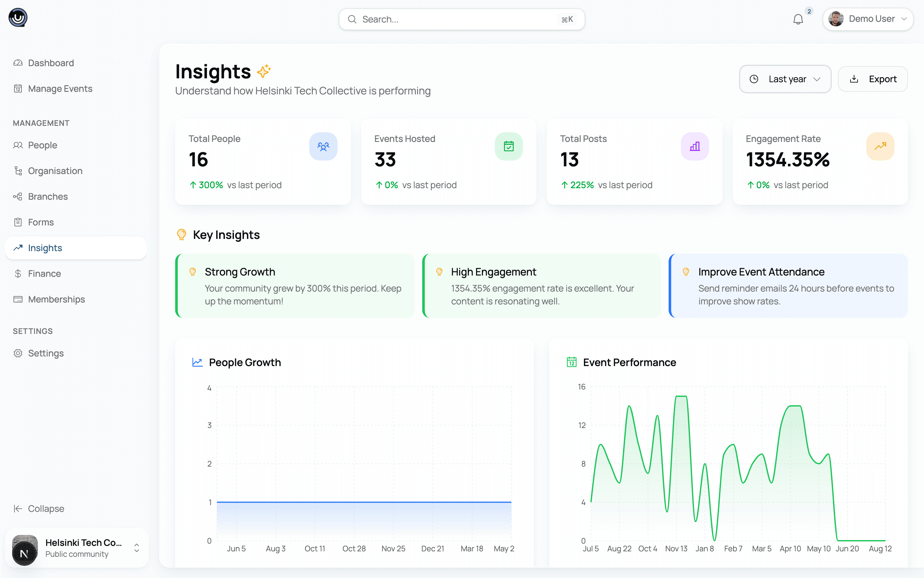Open Branches section
The height and width of the screenshot is (578, 924).
(x=76, y=196)
